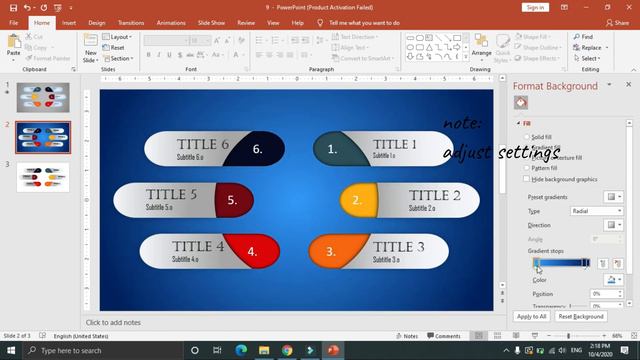The width and height of the screenshot is (640, 360).
Task: Click Apply to All button
Action: tap(531, 316)
